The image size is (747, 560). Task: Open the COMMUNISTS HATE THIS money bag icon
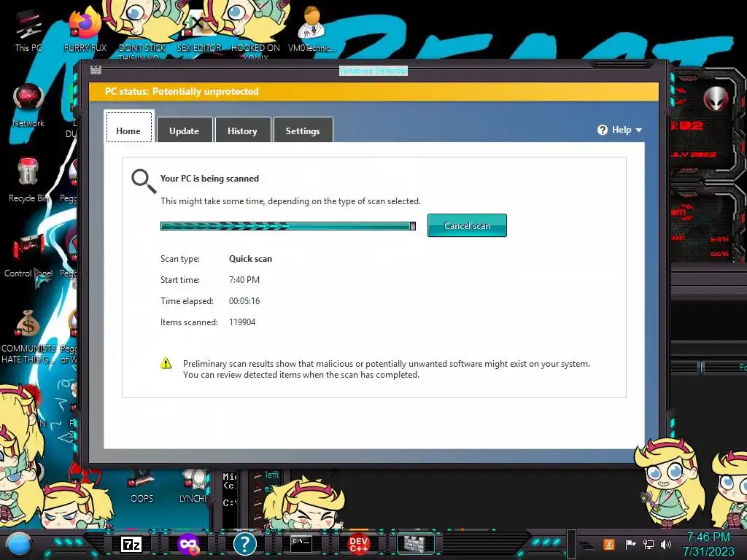coord(28,336)
